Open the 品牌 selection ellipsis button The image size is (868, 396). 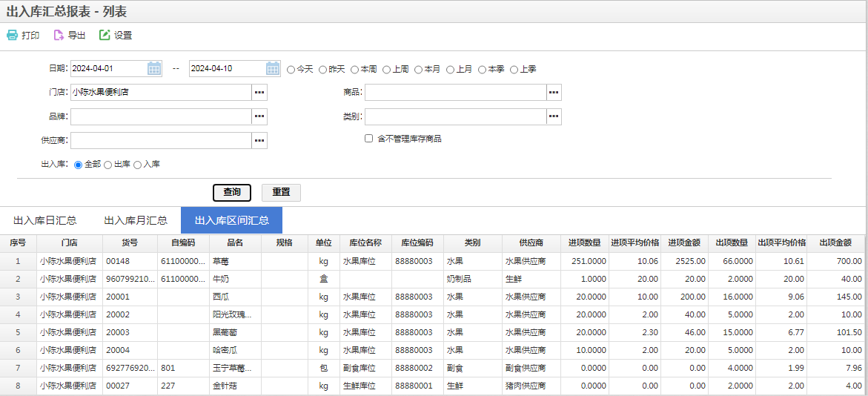[259, 117]
